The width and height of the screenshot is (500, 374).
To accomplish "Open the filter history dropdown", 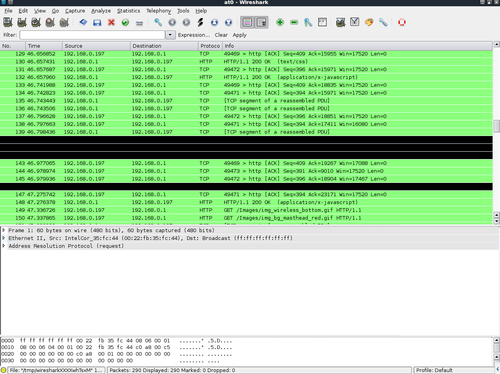I will [170, 35].
